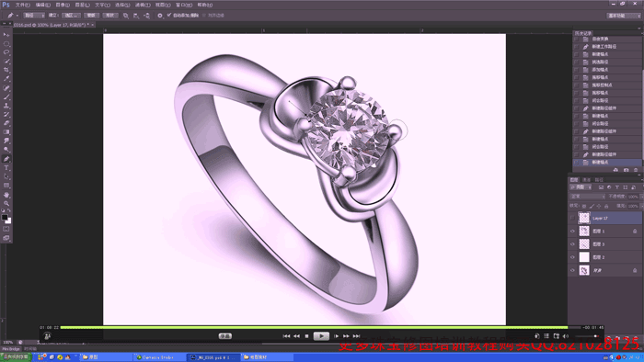Click Make Selection button in options bar
Image resolution: width=644 pixels, height=362 pixels.
[71, 16]
